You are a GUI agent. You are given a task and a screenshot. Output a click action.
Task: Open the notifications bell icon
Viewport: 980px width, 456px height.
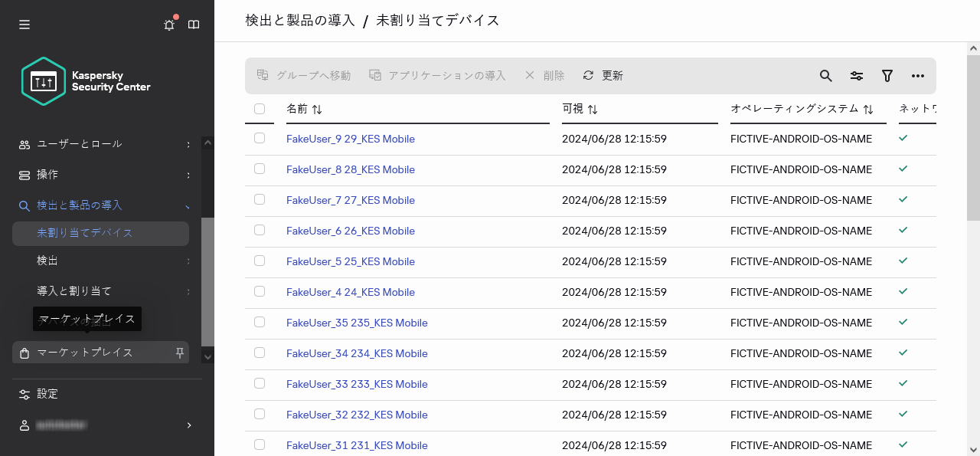(169, 24)
